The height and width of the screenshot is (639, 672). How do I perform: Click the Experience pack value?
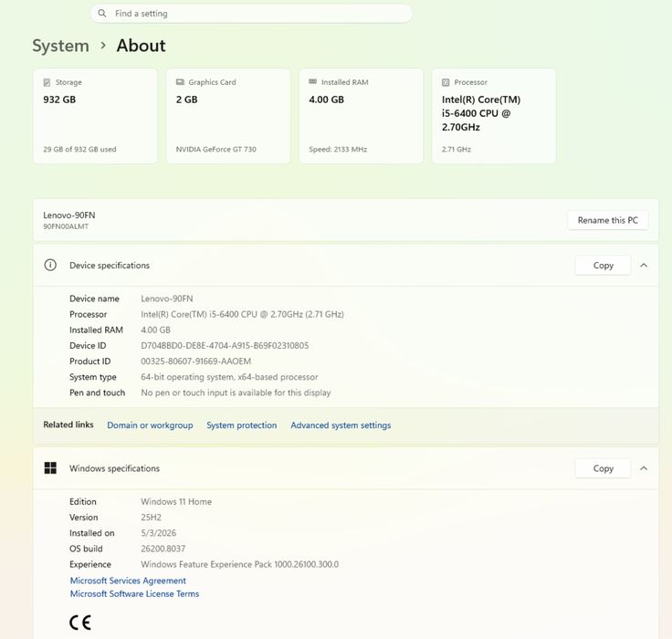click(239, 564)
